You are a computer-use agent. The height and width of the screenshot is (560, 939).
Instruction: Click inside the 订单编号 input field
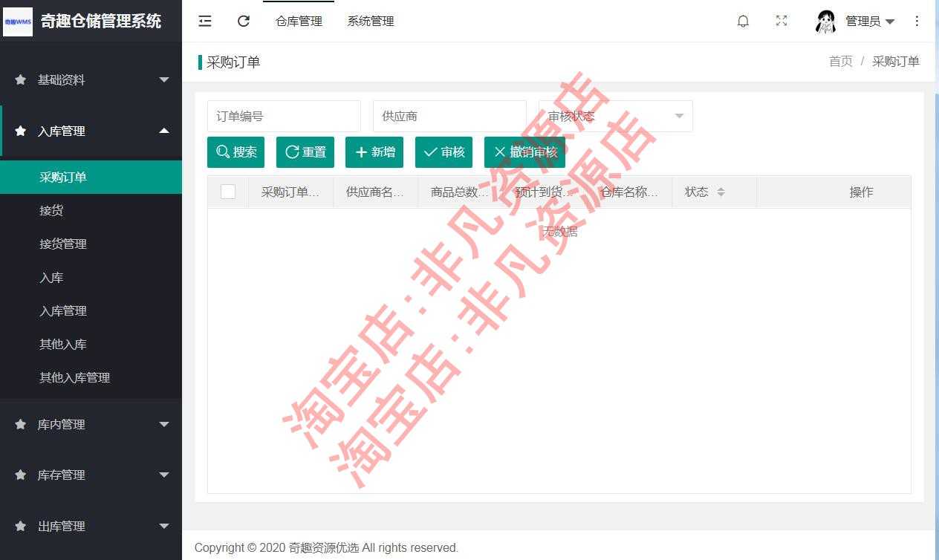[283, 116]
